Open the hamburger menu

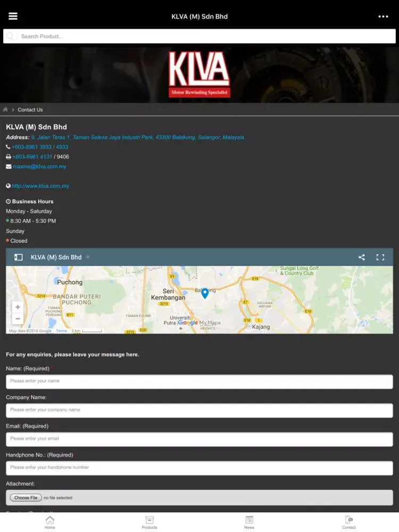point(13,16)
